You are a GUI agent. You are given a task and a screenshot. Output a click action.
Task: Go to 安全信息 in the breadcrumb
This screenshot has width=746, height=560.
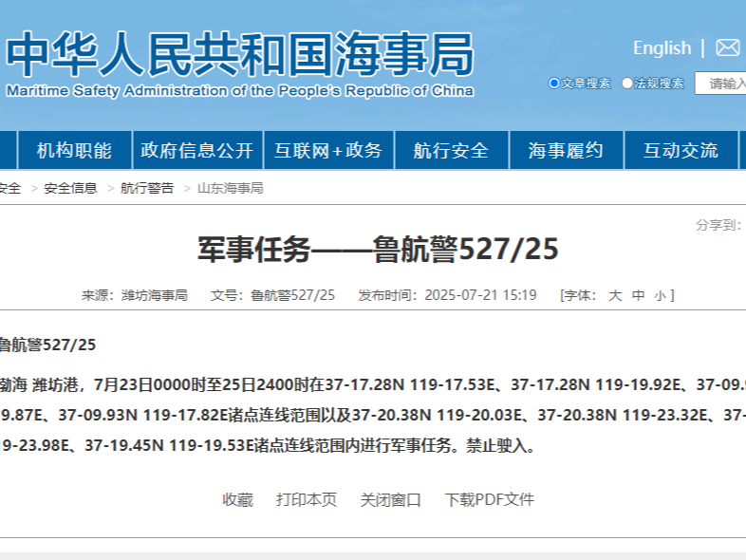point(70,188)
